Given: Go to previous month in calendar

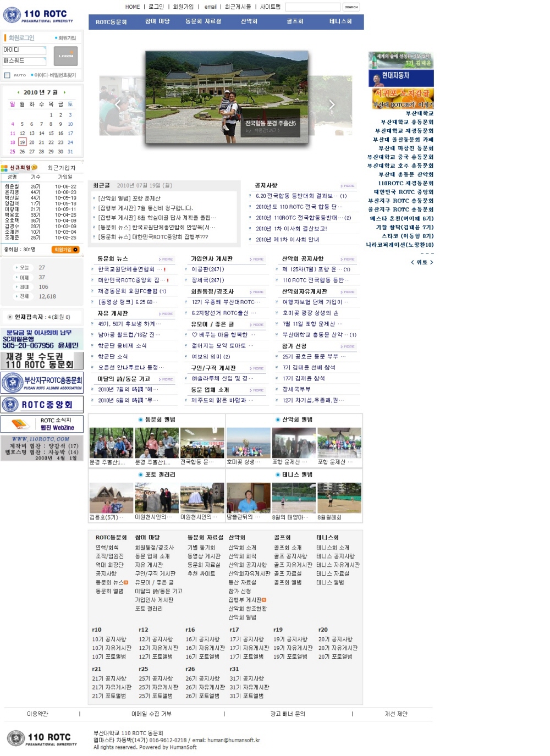Looking at the screenshot, I should (18, 92).
